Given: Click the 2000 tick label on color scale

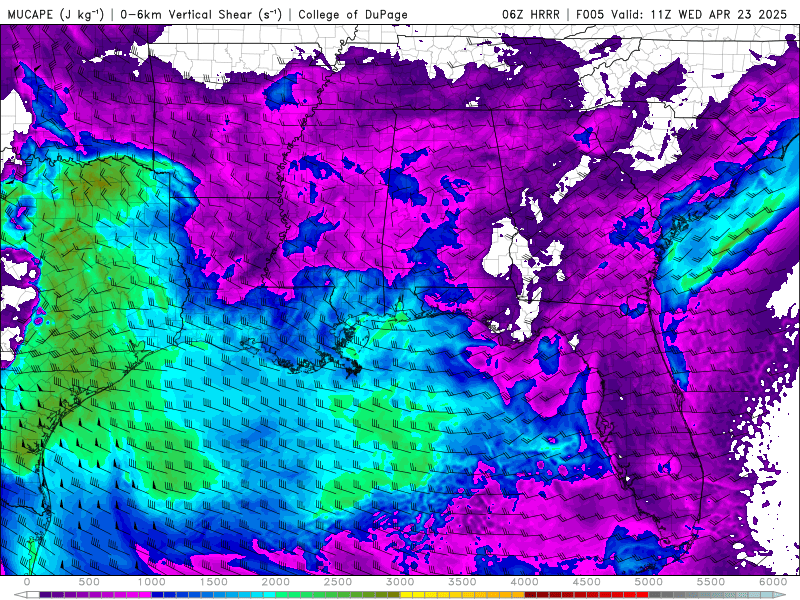Looking at the screenshot, I should 276,582.
